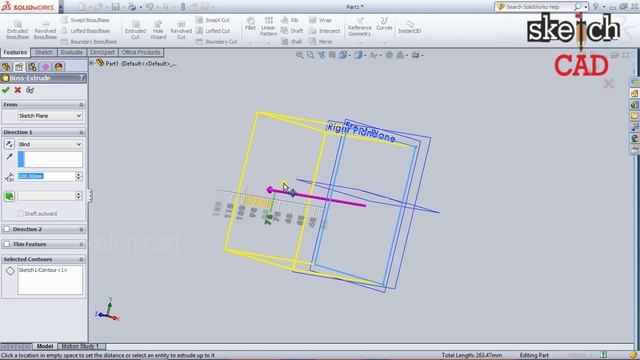Select the Hole Wizard tool
The height and width of the screenshot is (360, 640).
pos(158,29)
